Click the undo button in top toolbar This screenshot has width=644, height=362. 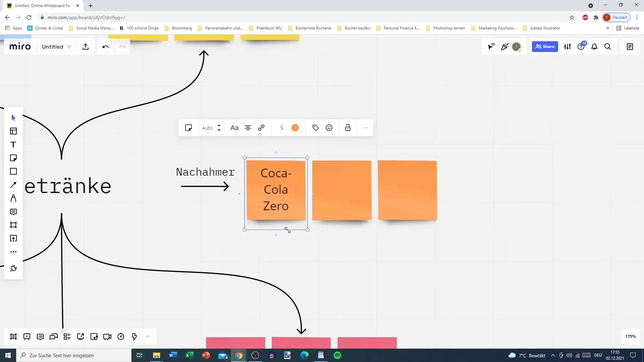click(105, 46)
